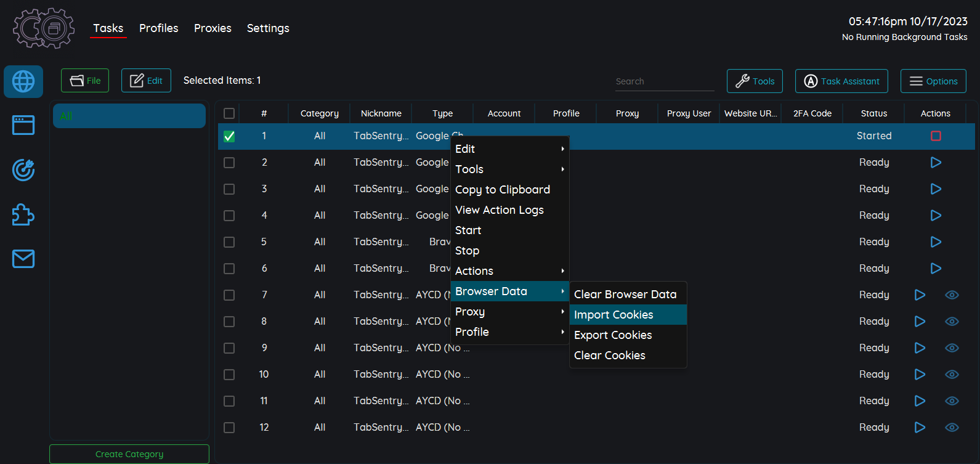980x464 pixels.
Task: Open the globe Tasks sidebar icon
Action: click(23, 81)
